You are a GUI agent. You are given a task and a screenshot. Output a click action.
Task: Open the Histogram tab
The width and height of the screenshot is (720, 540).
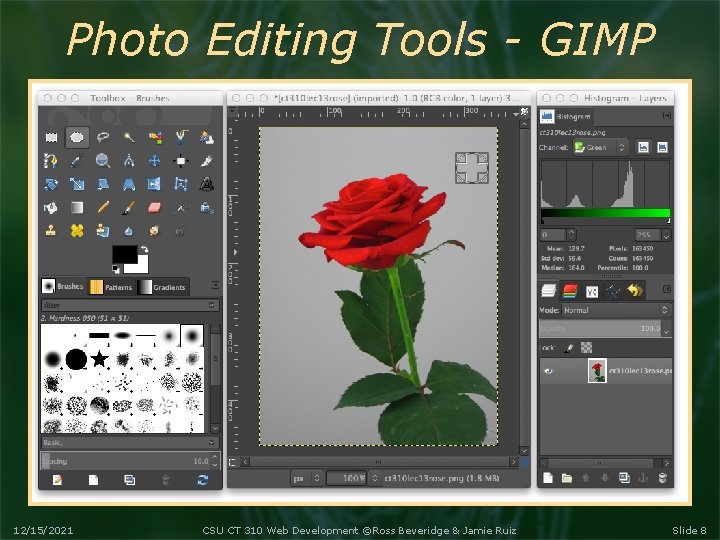[566, 117]
